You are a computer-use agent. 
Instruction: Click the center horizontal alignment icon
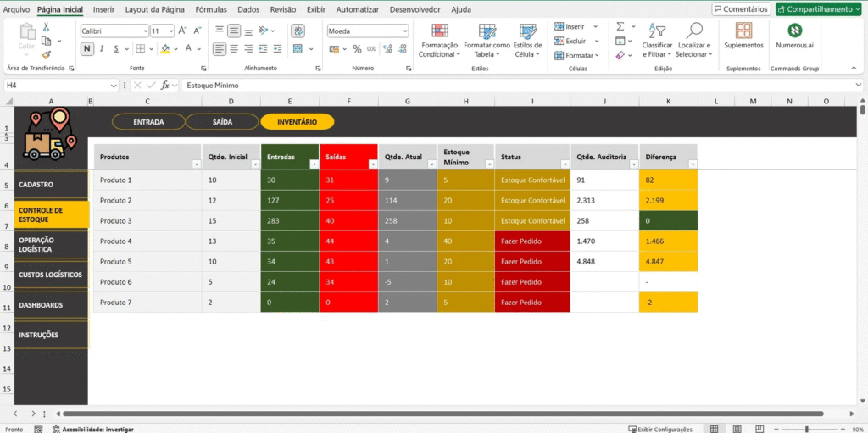pos(236,49)
